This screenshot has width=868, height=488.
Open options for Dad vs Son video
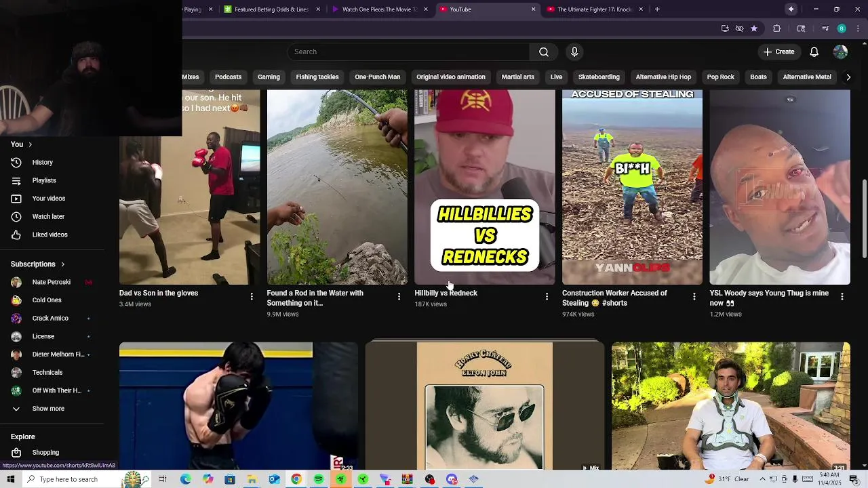[x=252, y=297]
